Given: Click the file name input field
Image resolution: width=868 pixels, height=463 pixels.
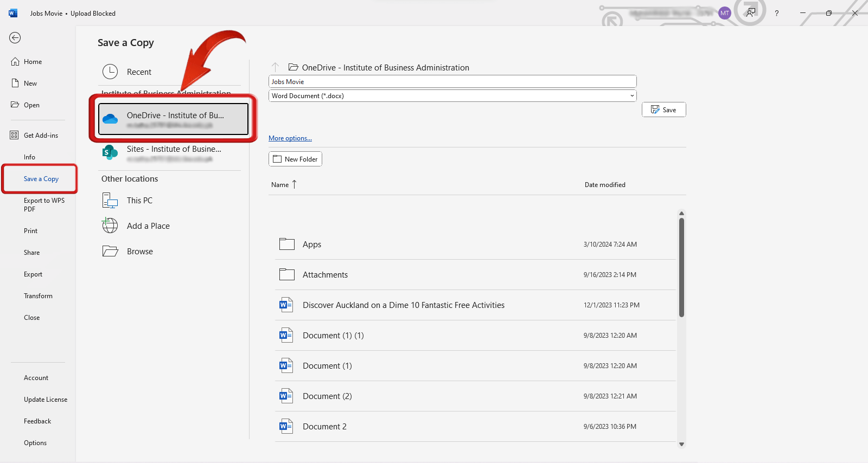Looking at the screenshot, I should pyautogui.click(x=452, y=81).
